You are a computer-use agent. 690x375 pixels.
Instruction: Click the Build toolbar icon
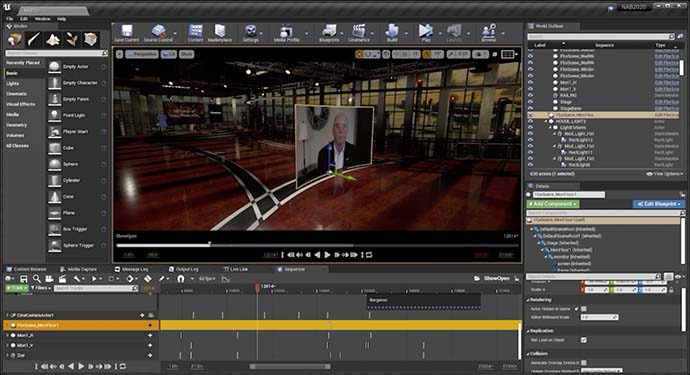coord(392,33)
